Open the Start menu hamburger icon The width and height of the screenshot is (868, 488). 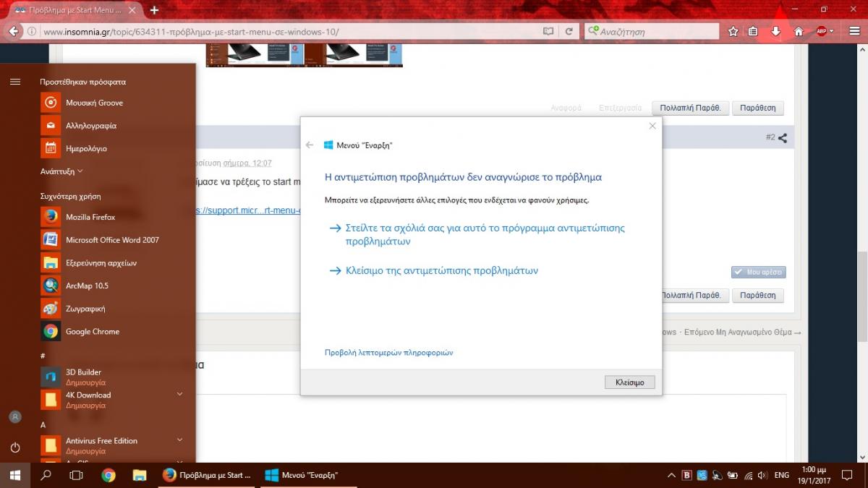(15, 82)
